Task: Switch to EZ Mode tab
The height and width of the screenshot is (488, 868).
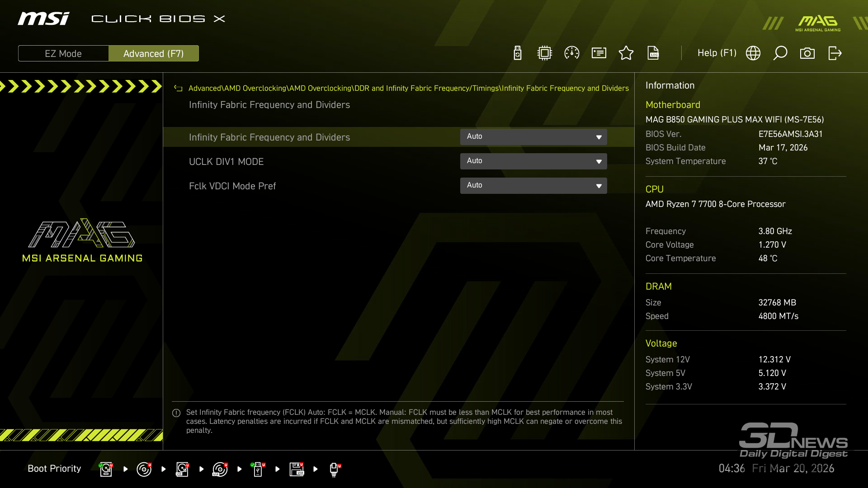Action: tap(63, 53)
